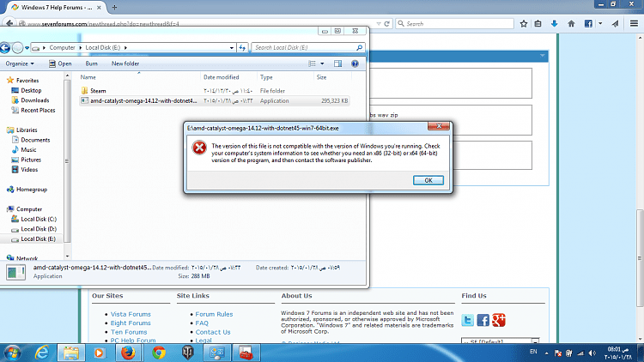Open a new Firefox tab

point(114,7)
